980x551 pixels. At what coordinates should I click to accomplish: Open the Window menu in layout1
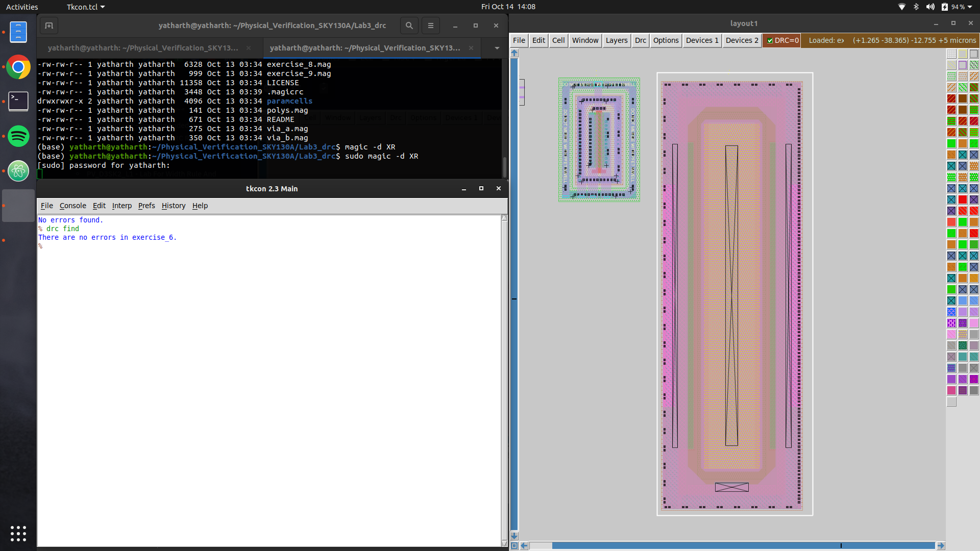[x=585, y=40]
